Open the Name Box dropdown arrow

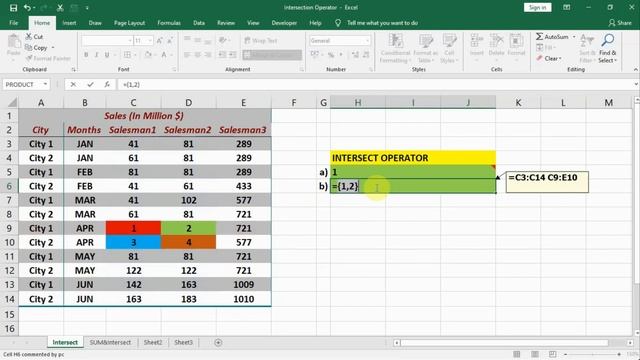[x=45, y=84]
